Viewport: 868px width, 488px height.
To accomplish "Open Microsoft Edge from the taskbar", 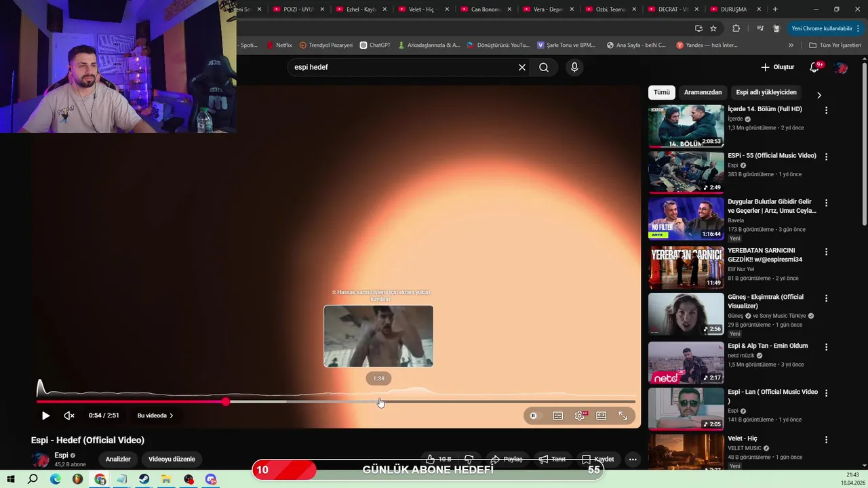I will (56, 479).
